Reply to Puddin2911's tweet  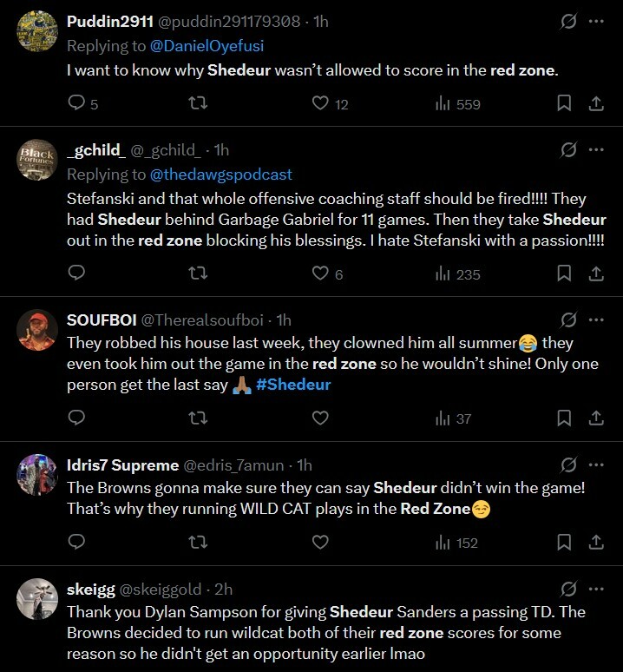click(76, 104)
